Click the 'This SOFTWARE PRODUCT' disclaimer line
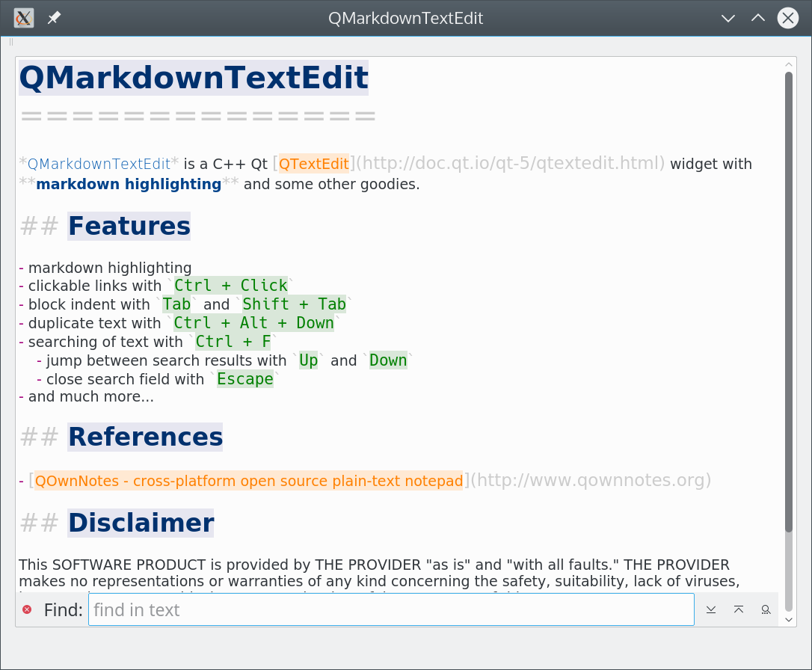Viewport: 812px width, 670px height. tap(374, 565)
